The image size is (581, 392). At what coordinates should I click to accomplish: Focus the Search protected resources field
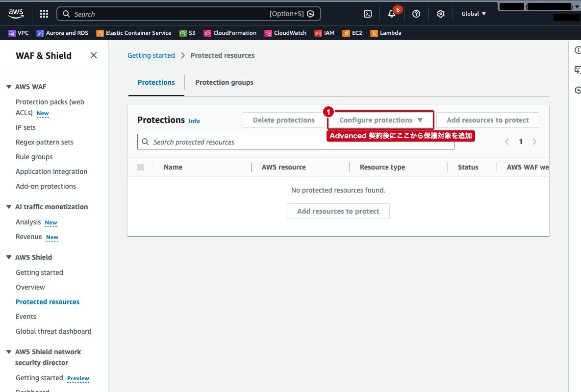tap(296, 142)
